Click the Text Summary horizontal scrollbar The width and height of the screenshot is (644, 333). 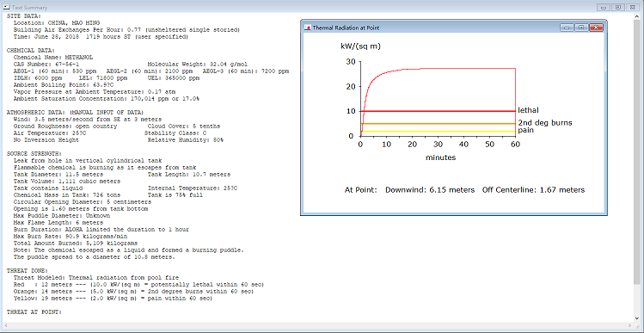click(318, 325)
